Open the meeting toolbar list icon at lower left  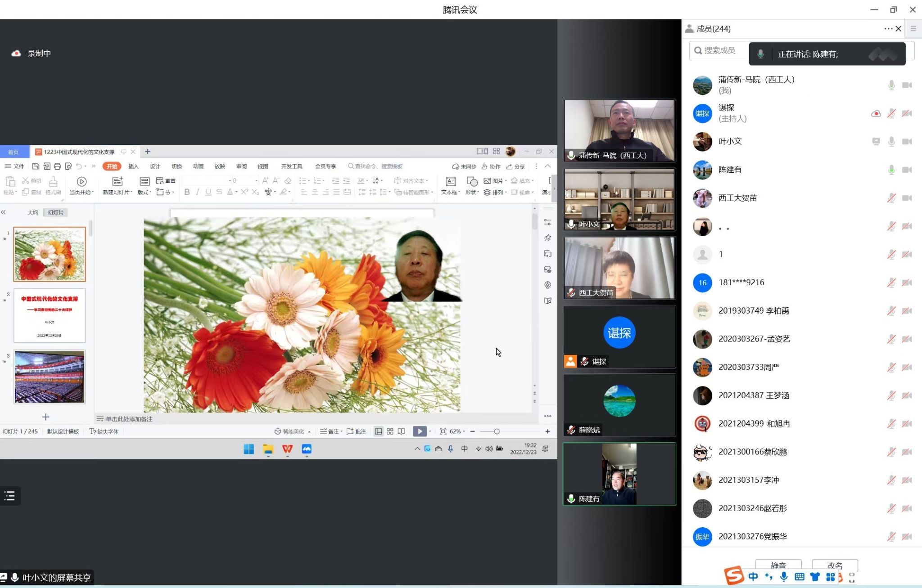point(9,496)
